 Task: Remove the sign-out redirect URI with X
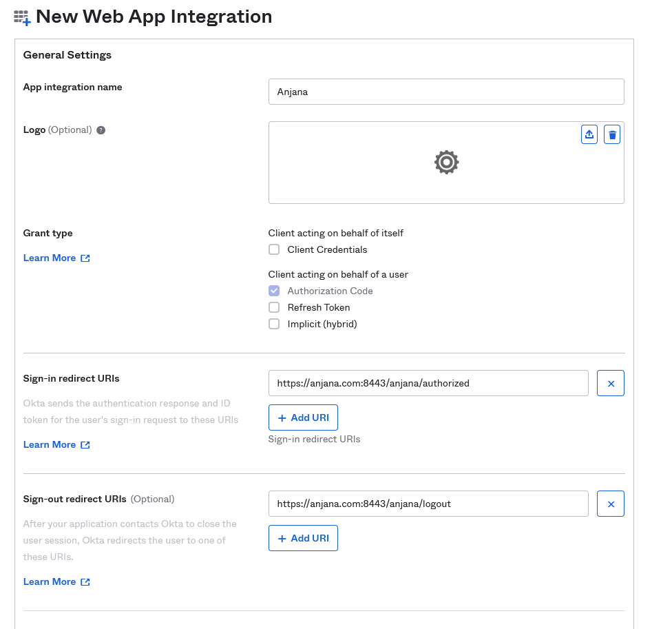[610, 504]
